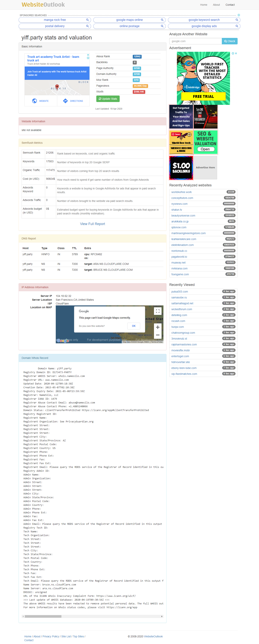This screenshot has height=644, width=259.
Task: Click server IP 104.18.62.32 text
Action: (x=64, y=296)
